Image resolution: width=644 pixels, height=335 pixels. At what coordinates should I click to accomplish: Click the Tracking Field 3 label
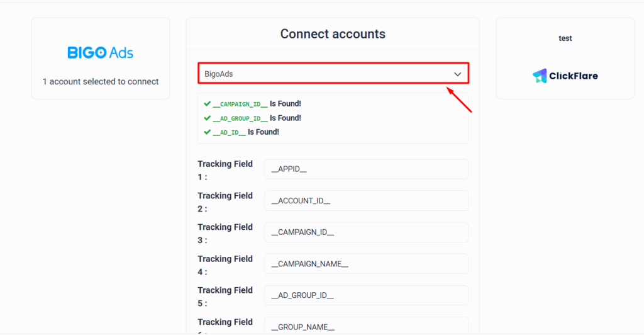pyautogui.click(x=225, y=233)
